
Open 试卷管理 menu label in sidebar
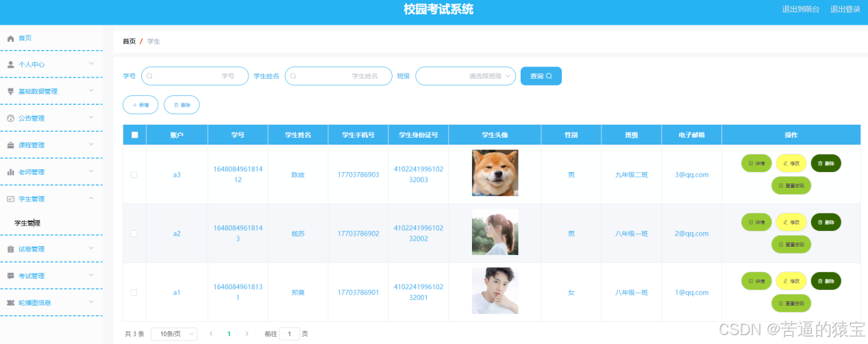[32, 249]
